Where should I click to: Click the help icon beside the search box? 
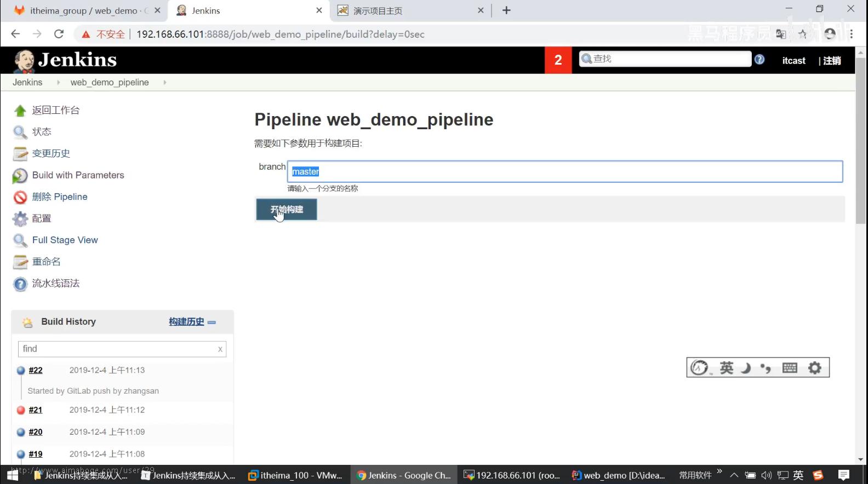759,60
